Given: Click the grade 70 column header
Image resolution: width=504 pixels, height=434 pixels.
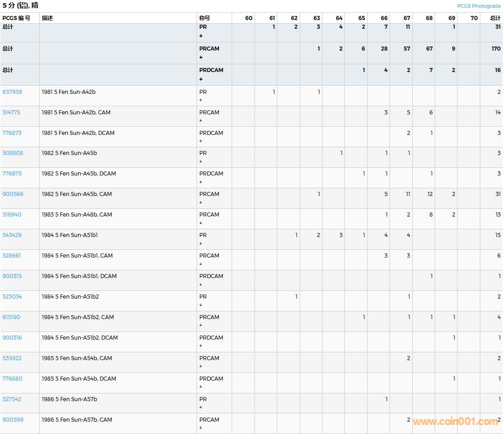Looking at the screenshot, I should tap(474, 18).
